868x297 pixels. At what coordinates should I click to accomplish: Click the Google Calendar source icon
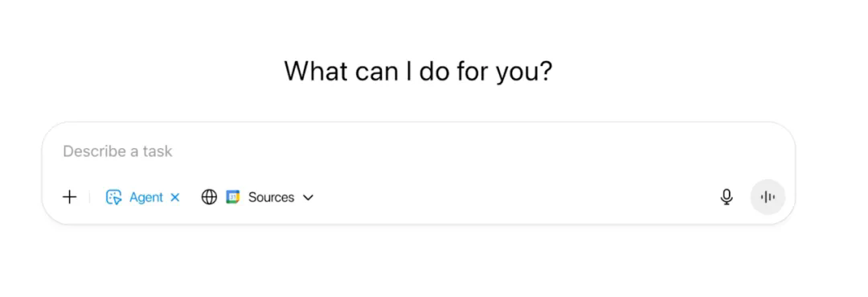[x=233, y=196]
